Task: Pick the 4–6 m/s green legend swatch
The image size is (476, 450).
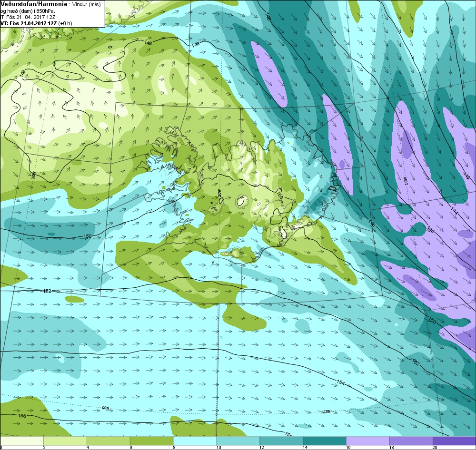Action: click(x=109, y=440)
